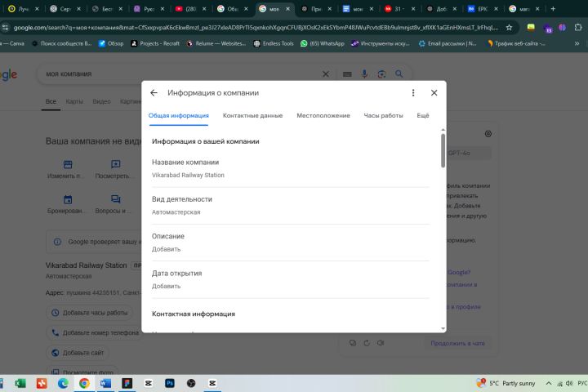Click the Посмотреть reviews icon
This screenshot has height=392, width=588.
(115, 164)
